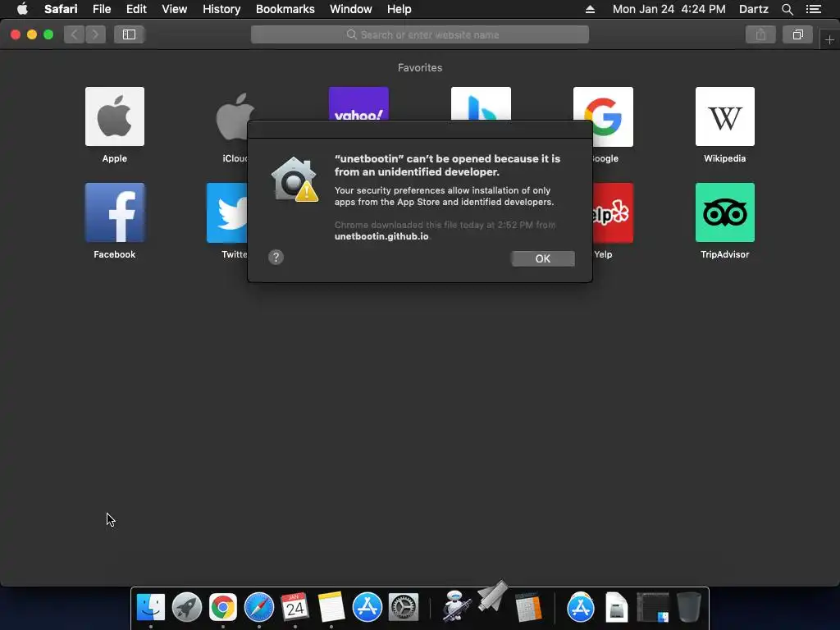Open the Help menu
This screenshot has width=840, height=630.
(399, 9)
